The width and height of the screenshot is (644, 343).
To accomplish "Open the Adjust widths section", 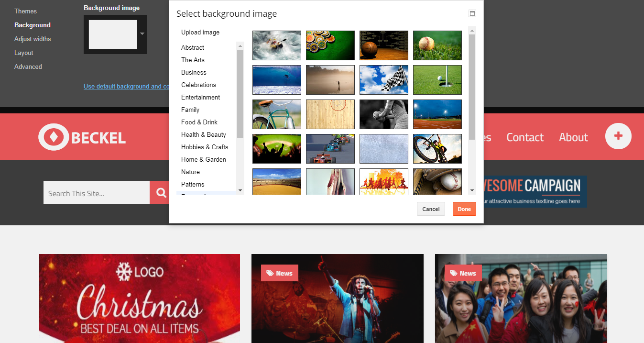I will pos(33,39).
